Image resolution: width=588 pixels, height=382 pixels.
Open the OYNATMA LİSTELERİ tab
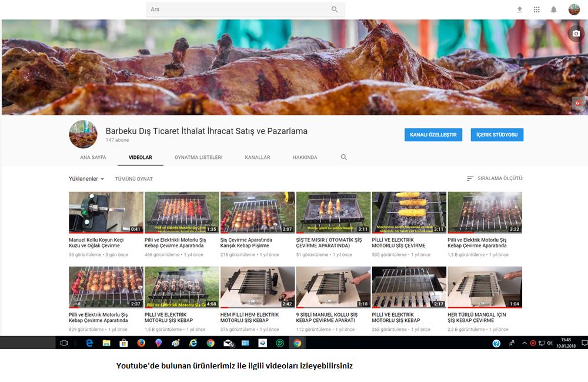click(x=198, y=157)
